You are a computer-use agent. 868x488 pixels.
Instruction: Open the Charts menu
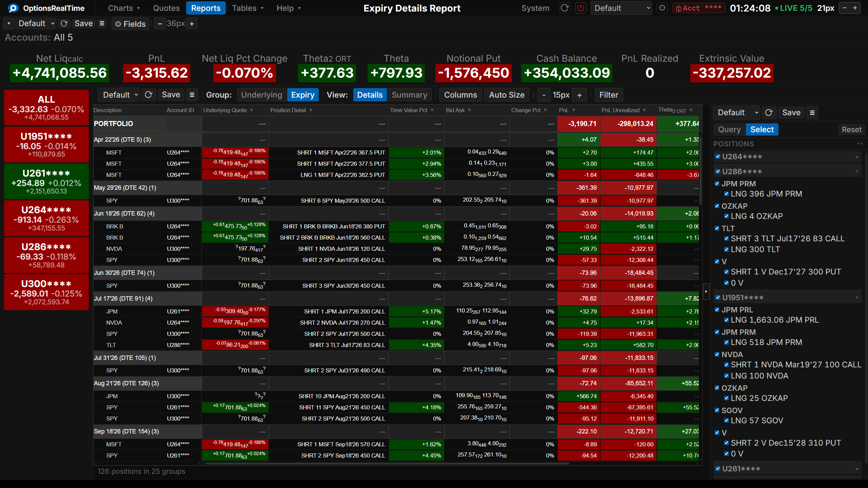[124, 8]
